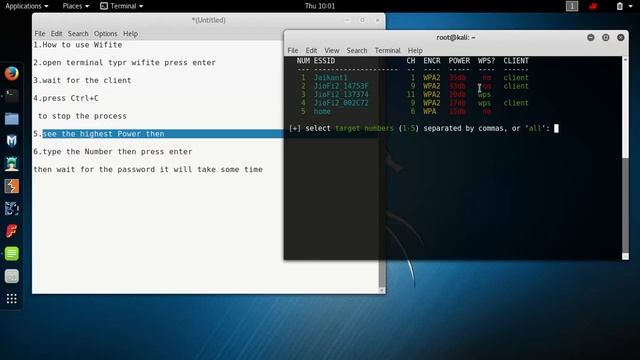Click line '6.type the Number then press enter'
Screen dimensions: 640x360
coord(113,152)
